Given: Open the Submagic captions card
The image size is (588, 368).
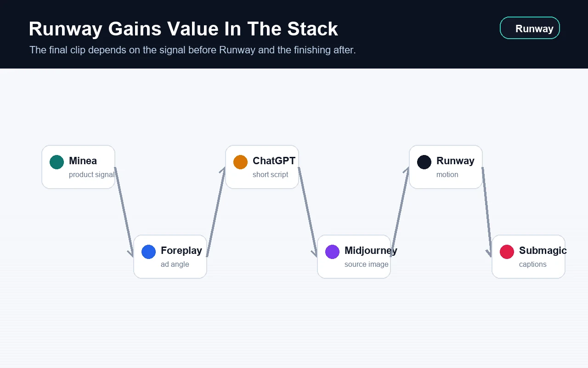Looking at the screenshot, I should coord(528,257).
